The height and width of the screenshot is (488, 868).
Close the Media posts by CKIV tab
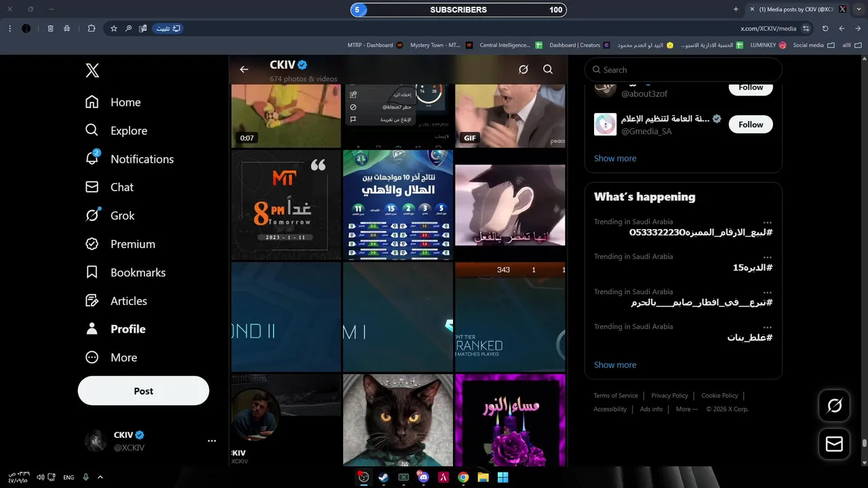coord(752,9)
